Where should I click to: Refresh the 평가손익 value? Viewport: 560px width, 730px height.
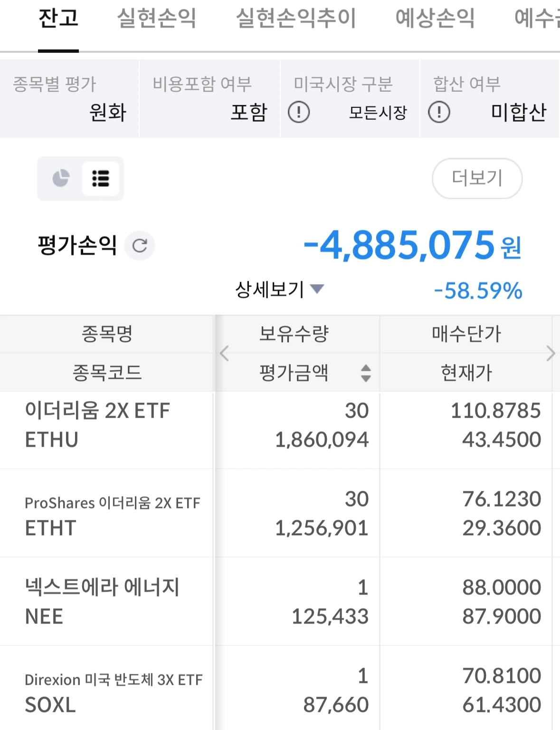point(140,246)
